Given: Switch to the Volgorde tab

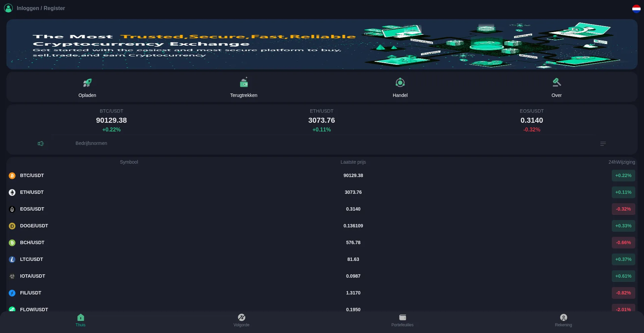Looking at the screenshot, I should 241,320.
